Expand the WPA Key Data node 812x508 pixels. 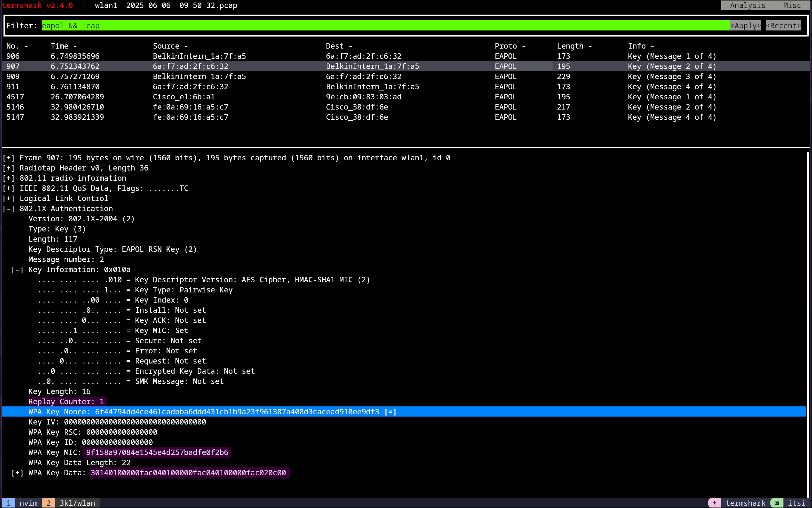(x=17, y=473)
